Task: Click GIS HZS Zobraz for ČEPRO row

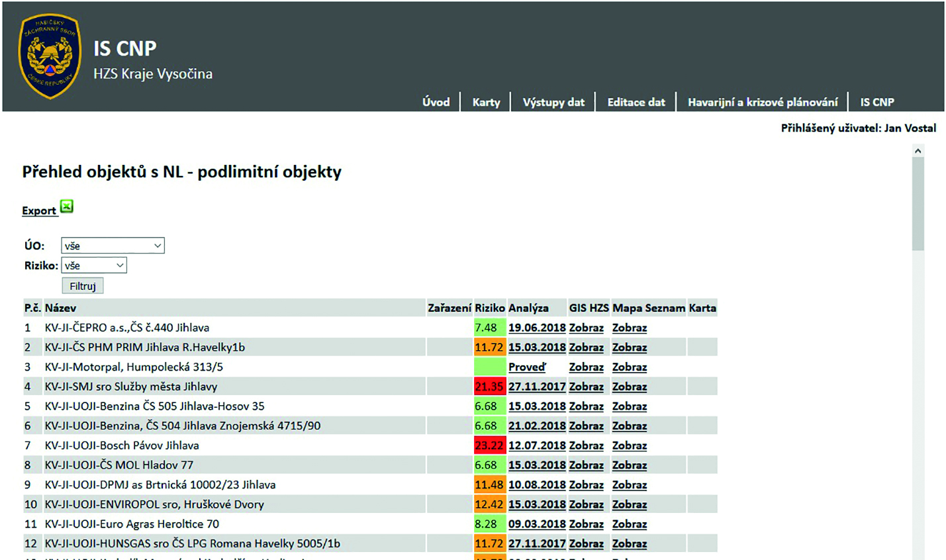Action: pos(587,328)
